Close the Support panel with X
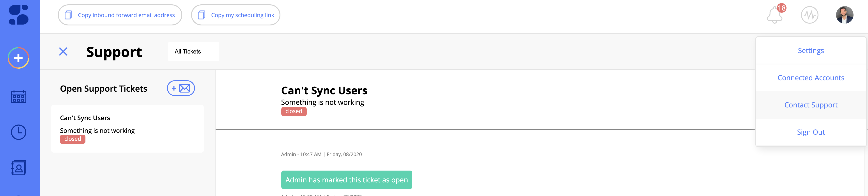 63,52
